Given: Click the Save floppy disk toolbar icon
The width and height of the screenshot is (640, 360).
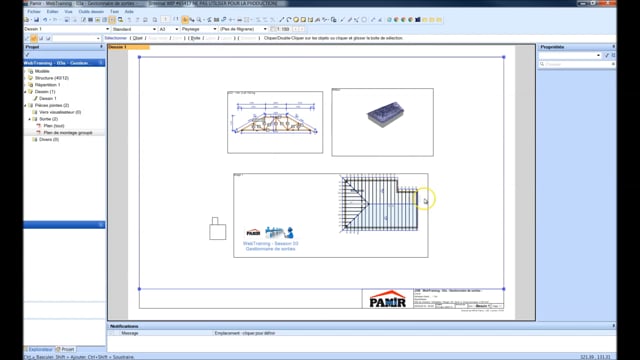Looking at the screenshot, I should (x=36, y=20).
